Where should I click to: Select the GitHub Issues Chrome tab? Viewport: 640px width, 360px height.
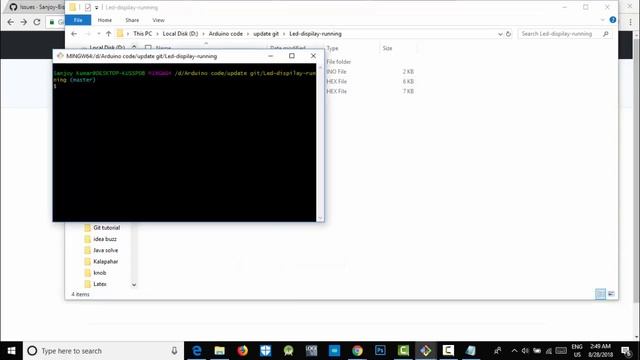36,7
